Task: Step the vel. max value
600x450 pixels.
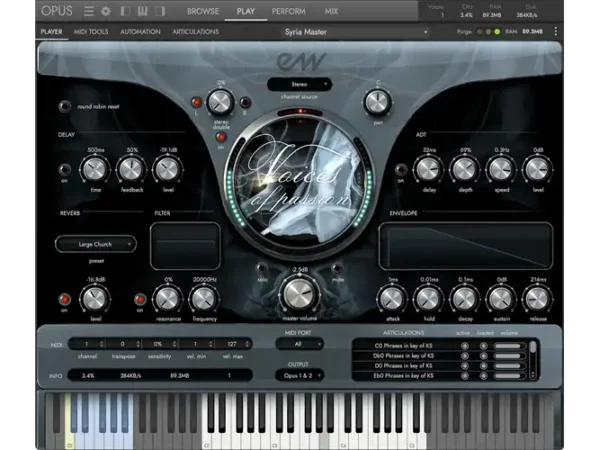Action: pos(247,344)
